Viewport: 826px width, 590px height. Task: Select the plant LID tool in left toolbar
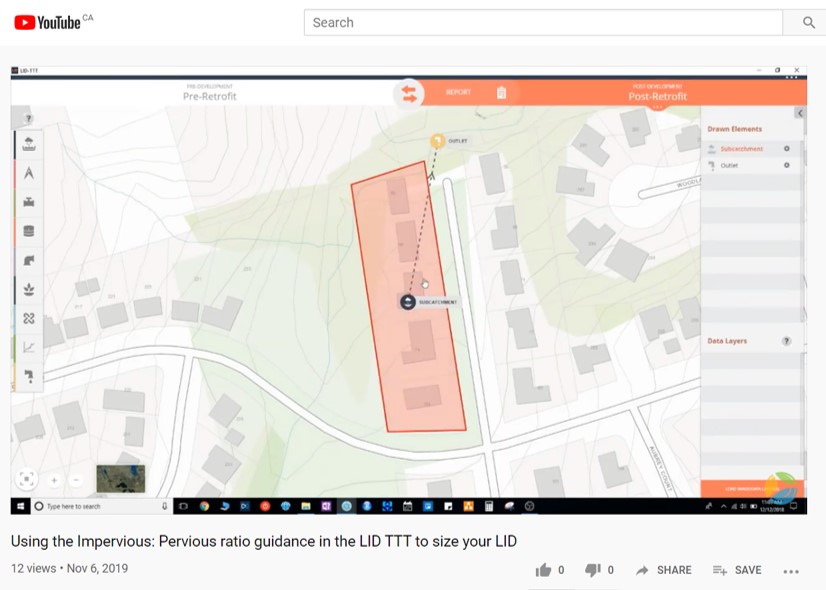[29, 290]
